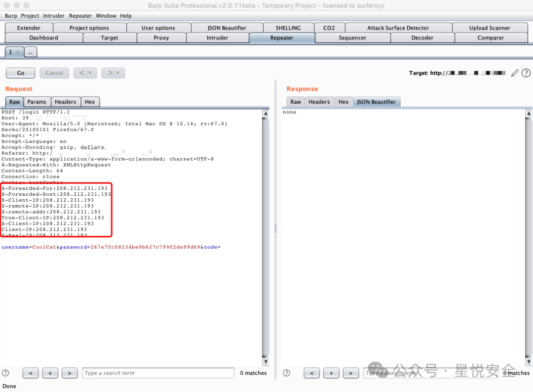Switch to the Comparer tab
The width and height of the screenshot is (533, 392).
click(491, 37)
